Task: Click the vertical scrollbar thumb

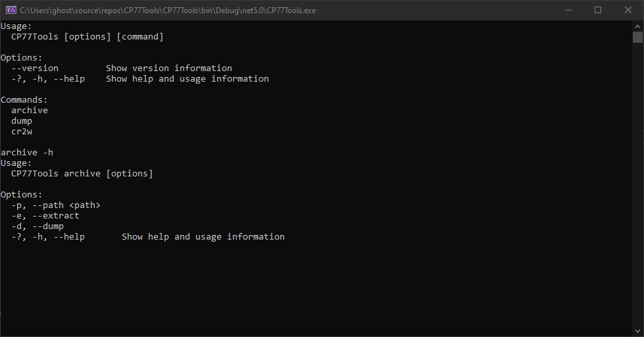Action: click(637, 37)
